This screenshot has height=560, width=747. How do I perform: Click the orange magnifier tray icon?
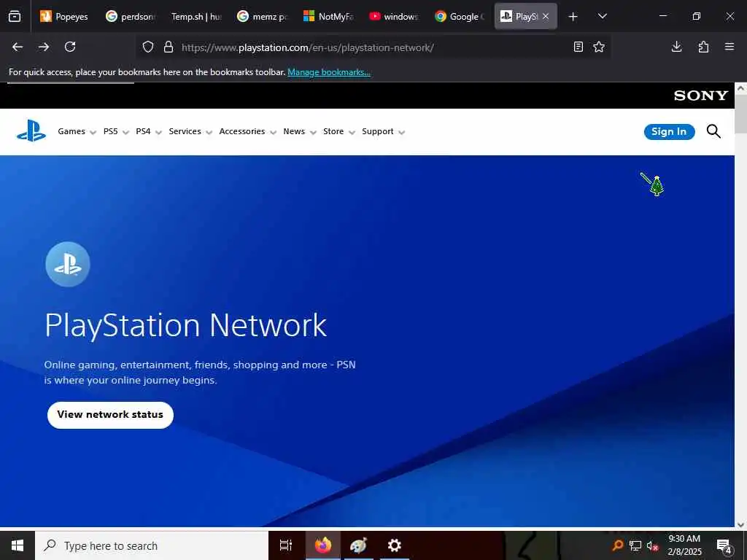tap(617, 545)
